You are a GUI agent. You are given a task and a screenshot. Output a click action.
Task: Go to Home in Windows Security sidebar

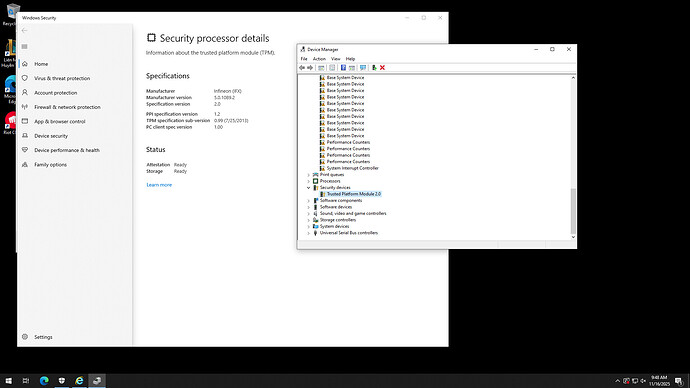point(41,64)
